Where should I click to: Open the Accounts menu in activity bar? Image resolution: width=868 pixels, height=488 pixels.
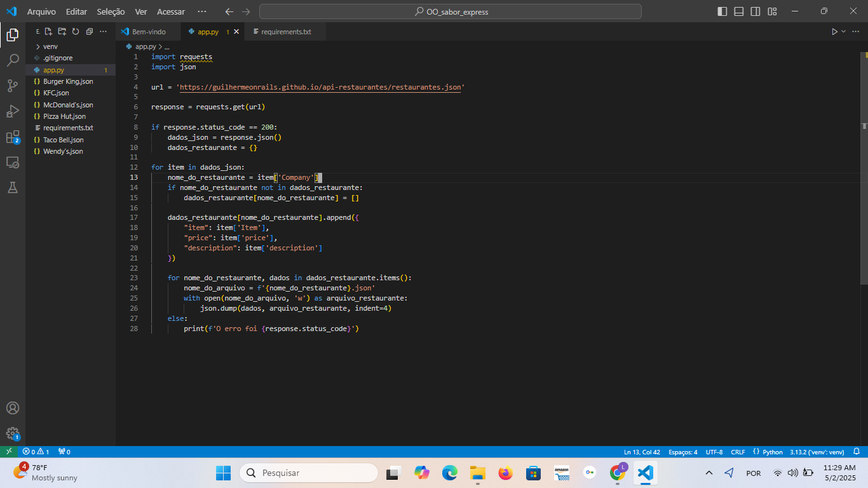(13, 408)
